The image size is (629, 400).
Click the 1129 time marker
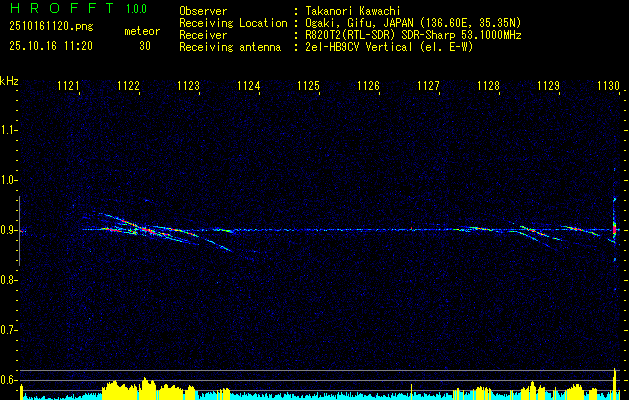tap(548, 86)
